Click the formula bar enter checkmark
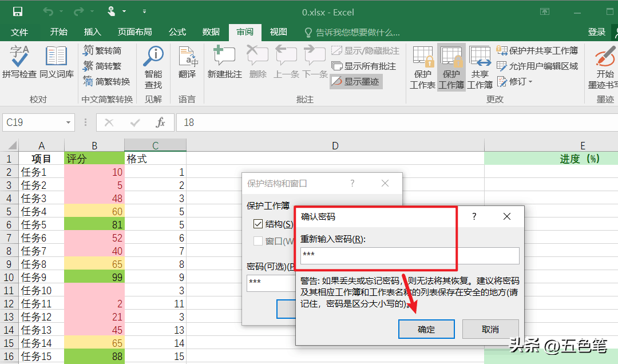Image resolution: width=618 pixels, height=364 pixels. point(135,122)
